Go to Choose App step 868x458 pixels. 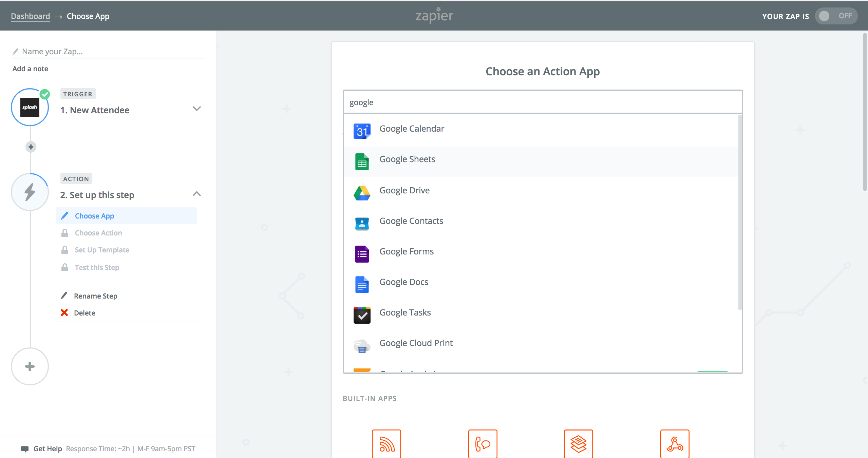(x=126, y=216)
